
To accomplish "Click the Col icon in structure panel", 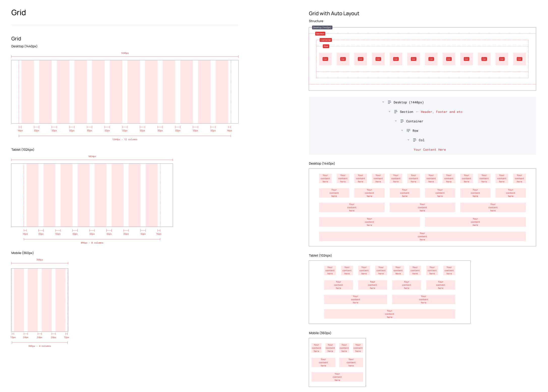I will pyautogui.click(x=414, y=140).
